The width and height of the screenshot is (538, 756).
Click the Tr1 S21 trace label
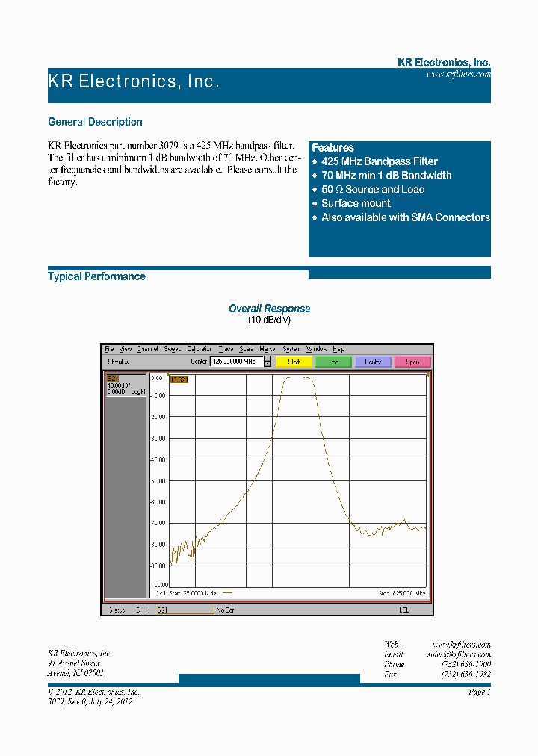coord(179,379)
